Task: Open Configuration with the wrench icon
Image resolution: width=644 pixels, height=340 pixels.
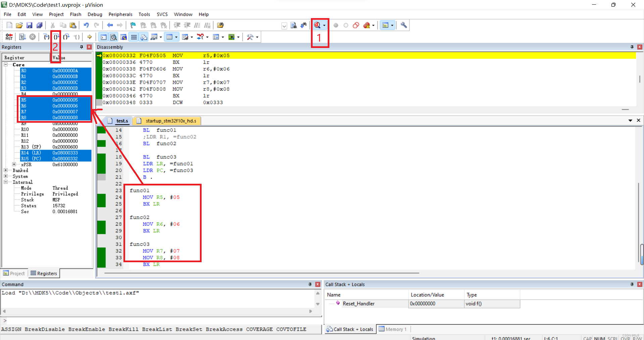Action: [404, 25]
